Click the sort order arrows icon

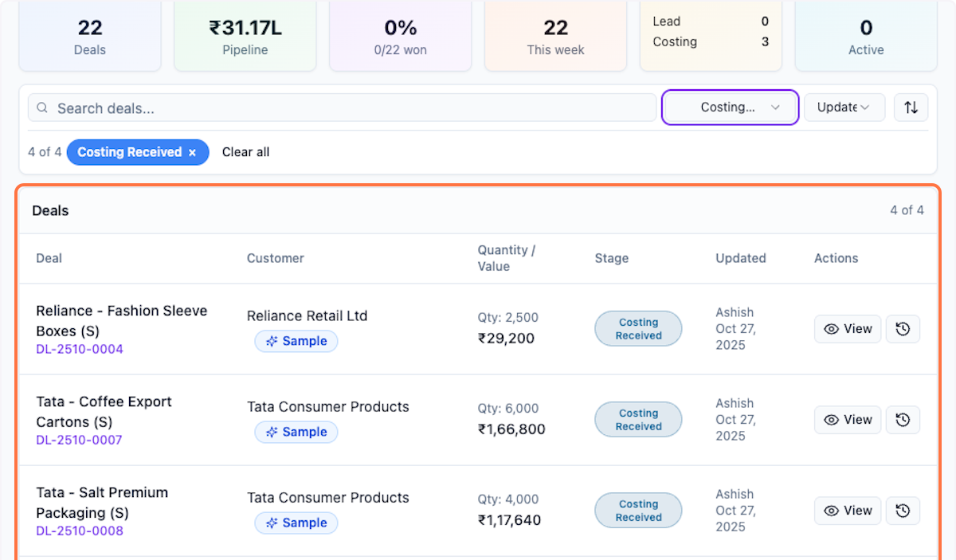click(911, 108)
